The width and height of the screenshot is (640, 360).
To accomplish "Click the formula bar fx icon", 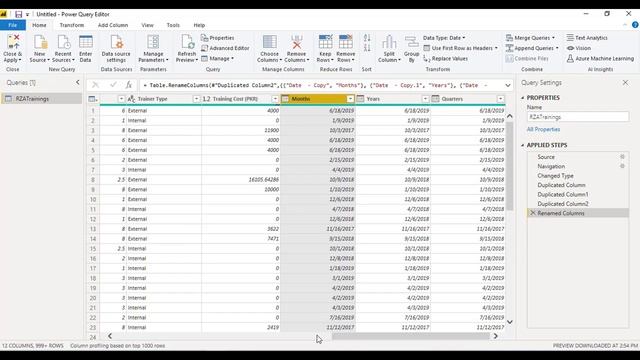I will [x=129, y=85].
